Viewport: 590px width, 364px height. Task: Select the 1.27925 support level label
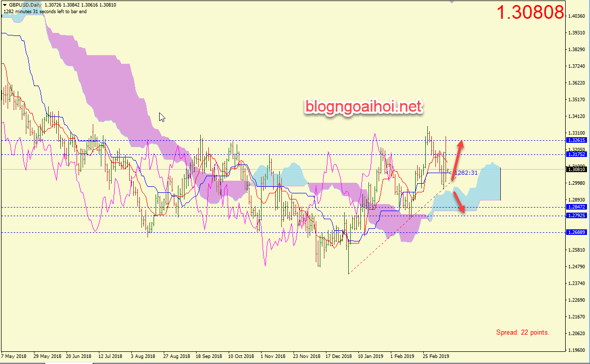577,216
